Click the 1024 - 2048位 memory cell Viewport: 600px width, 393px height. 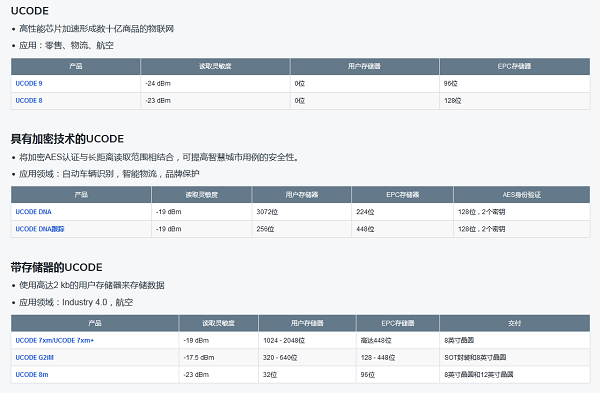[307, 340]
